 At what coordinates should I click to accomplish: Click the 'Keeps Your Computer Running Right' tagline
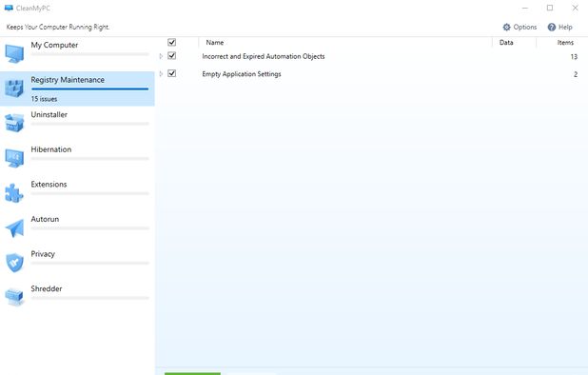(58, 27)
